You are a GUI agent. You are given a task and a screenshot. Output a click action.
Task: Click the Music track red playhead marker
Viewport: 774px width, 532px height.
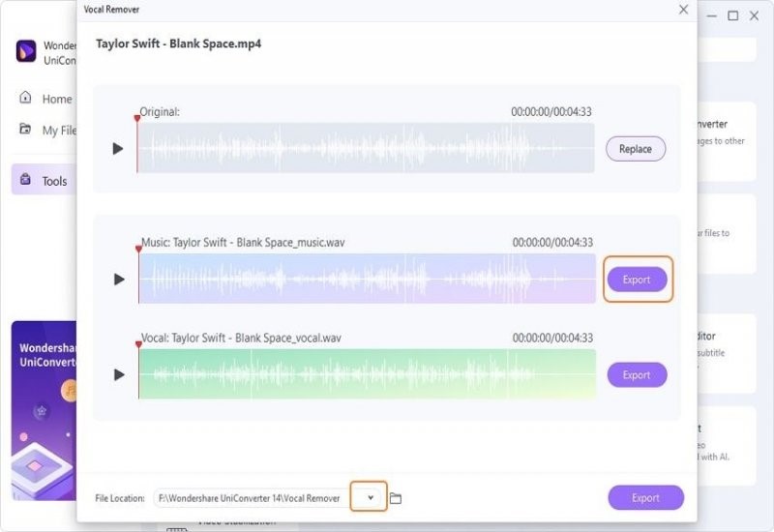[138, 250]
